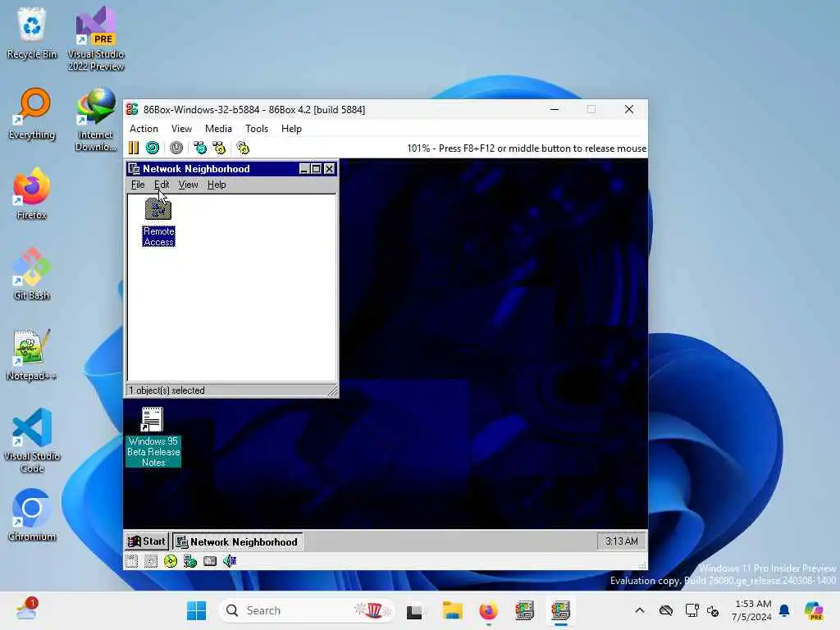Click the 3:13 AM guest clock
This screenshot has width=840, height=630.
pos(622,541)
